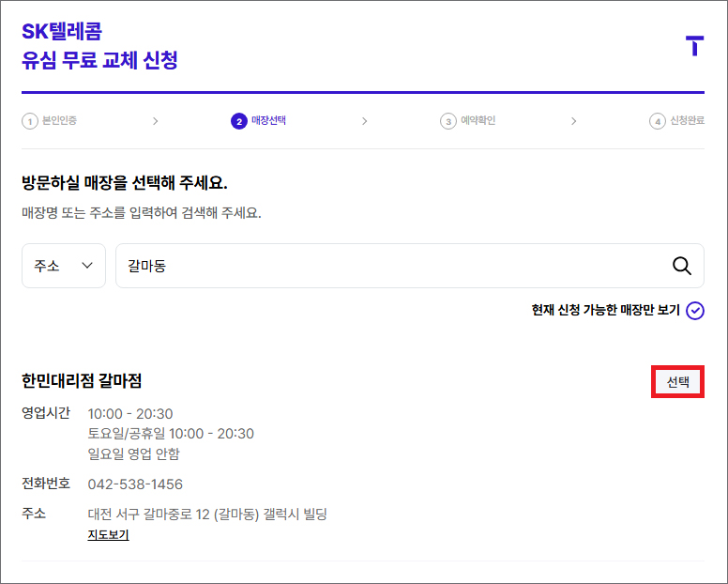Viewport: 728px width, 584px height.
Task: Click 일요일 영업 안함 text
Action: pos(134,453)
